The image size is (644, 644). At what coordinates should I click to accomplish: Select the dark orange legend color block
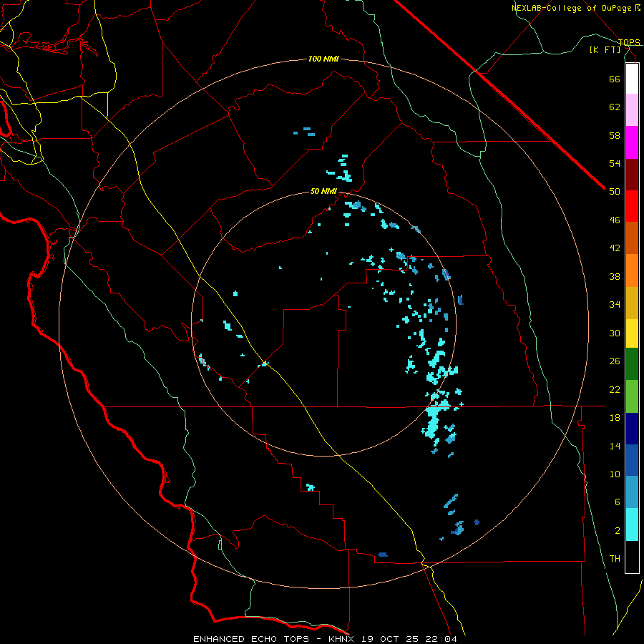(x=632, y=238)
